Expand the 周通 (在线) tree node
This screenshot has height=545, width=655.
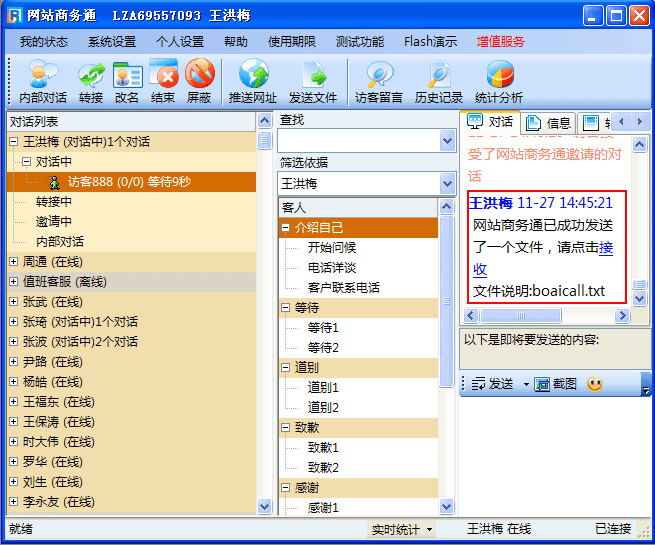[13, 262]
